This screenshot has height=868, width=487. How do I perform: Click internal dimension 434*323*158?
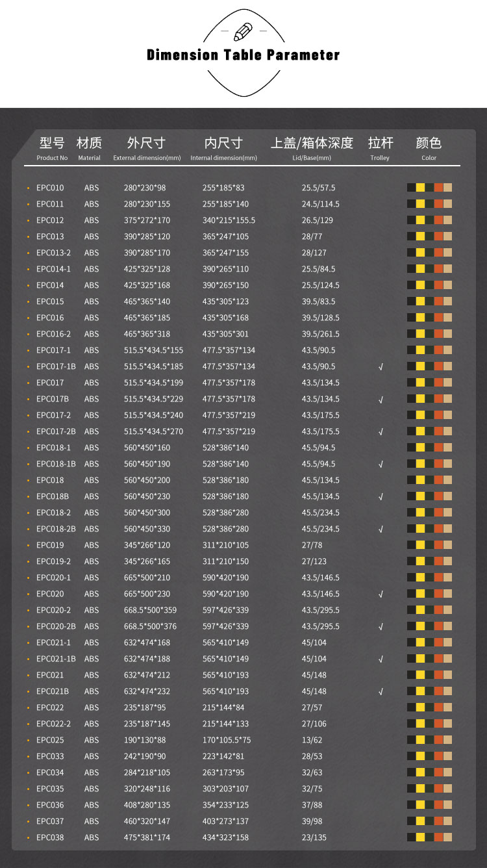tap(225, 837)
